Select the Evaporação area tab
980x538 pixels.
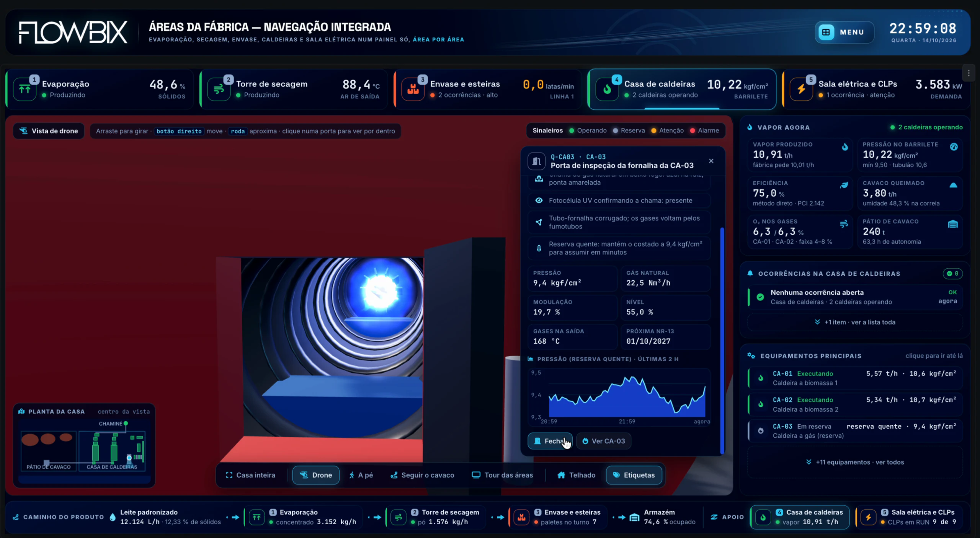click(100, 90)
